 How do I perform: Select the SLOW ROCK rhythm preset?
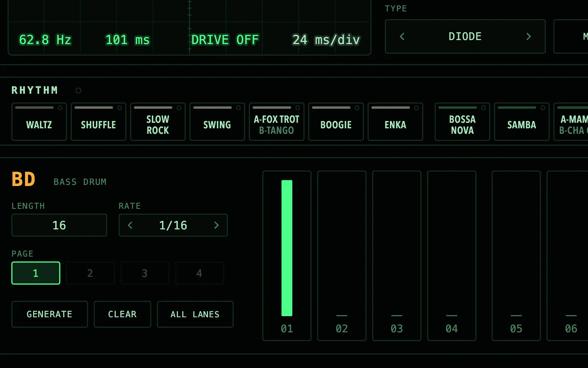click(158, 122)
